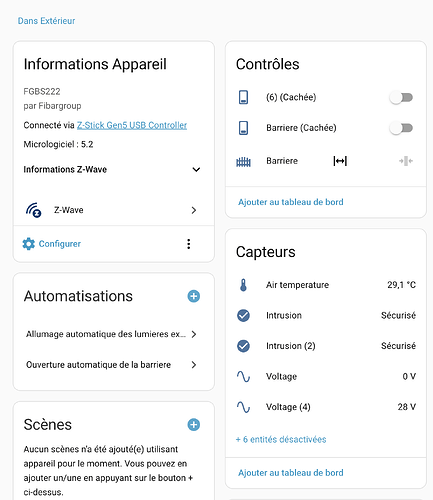Click the Intrusion checkmark icon
This screenshot has width=433, height=500.
point(243,315)
